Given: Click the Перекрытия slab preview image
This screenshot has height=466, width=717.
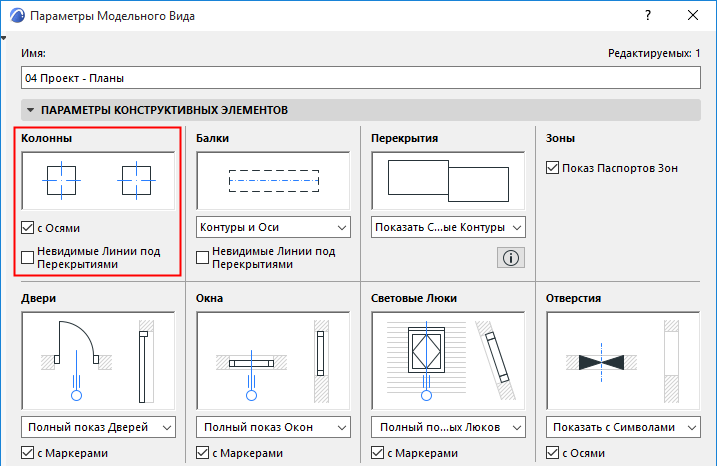Looking at the screenshot, I should [448, 180].
